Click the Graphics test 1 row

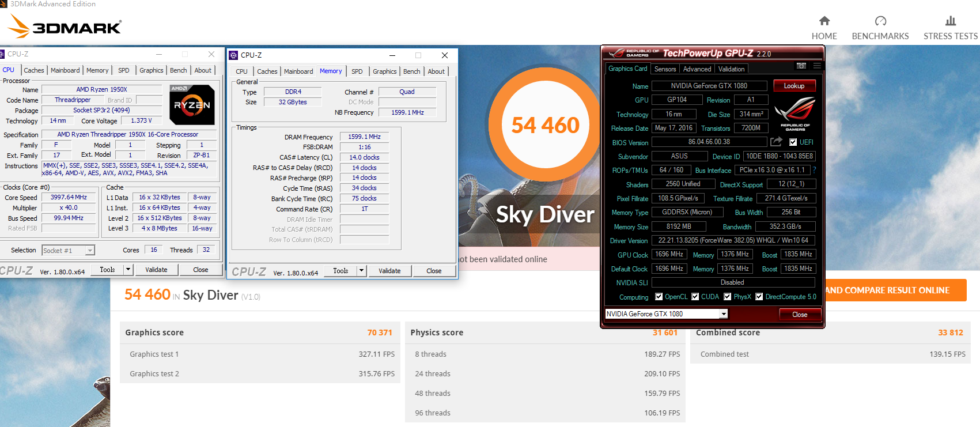[x=260, y=354]
